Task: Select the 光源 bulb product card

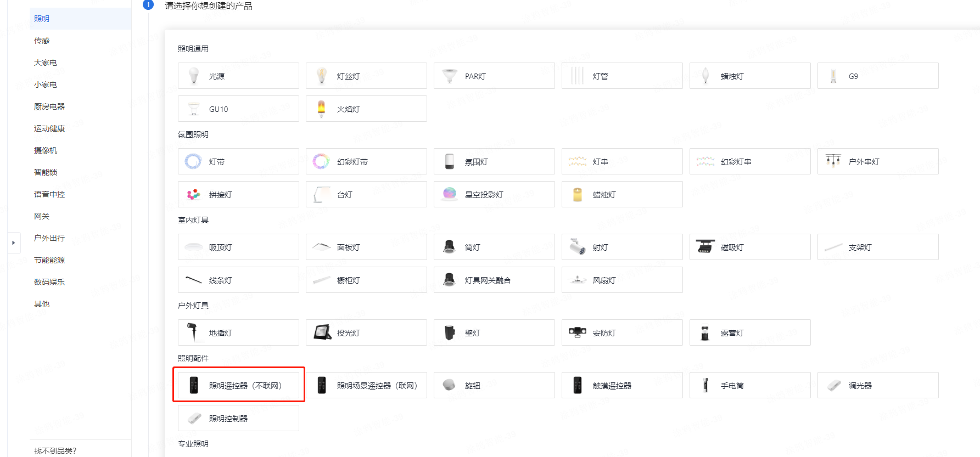Action: [238, 76]
